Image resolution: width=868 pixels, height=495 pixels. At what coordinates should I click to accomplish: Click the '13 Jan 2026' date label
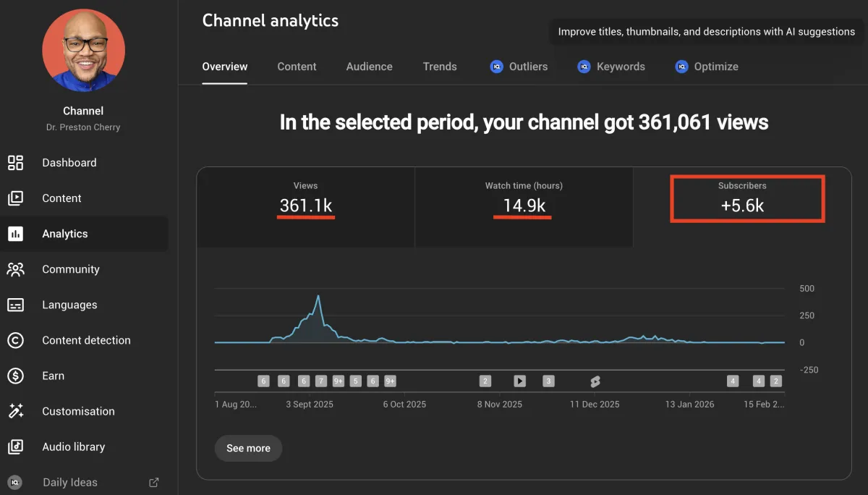690,405
